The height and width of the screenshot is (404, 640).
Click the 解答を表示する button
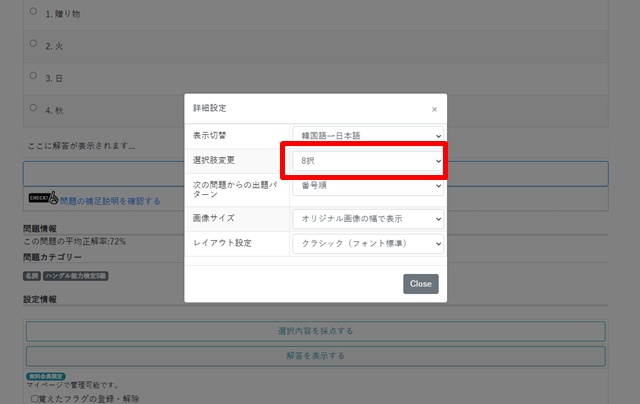click(x=315, y=356)
